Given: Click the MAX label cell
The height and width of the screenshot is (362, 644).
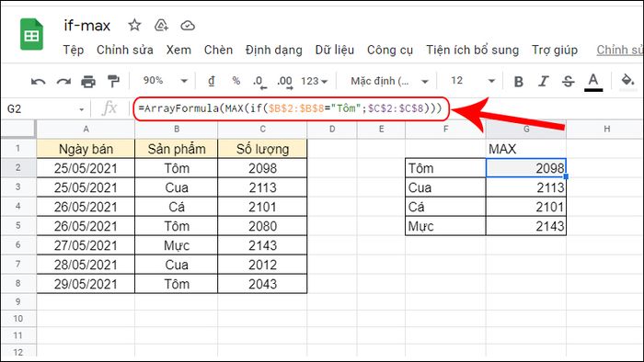Looking at the screenshot, I should [526, 149].
